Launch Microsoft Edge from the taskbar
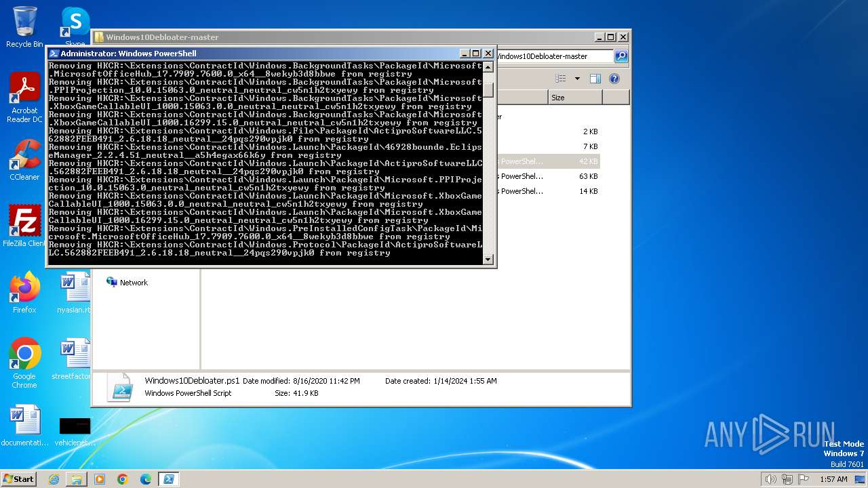The image size is (868, 488). (146, 479)
